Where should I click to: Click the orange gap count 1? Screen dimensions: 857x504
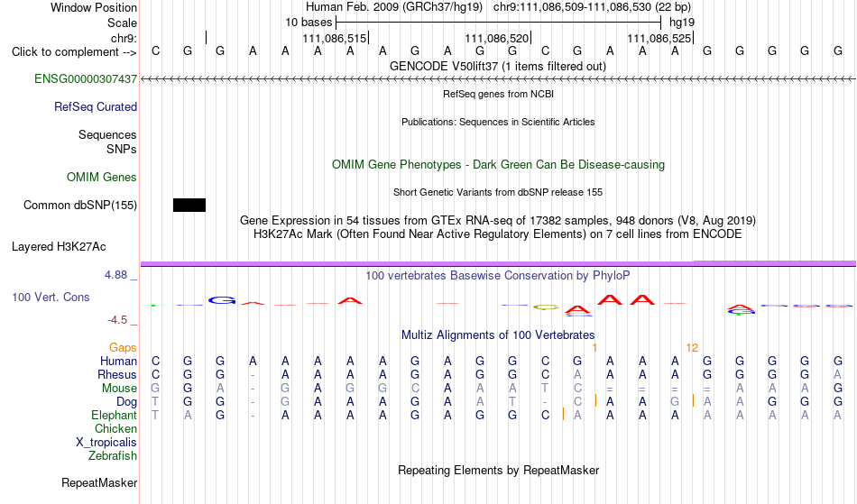(594, 347)
